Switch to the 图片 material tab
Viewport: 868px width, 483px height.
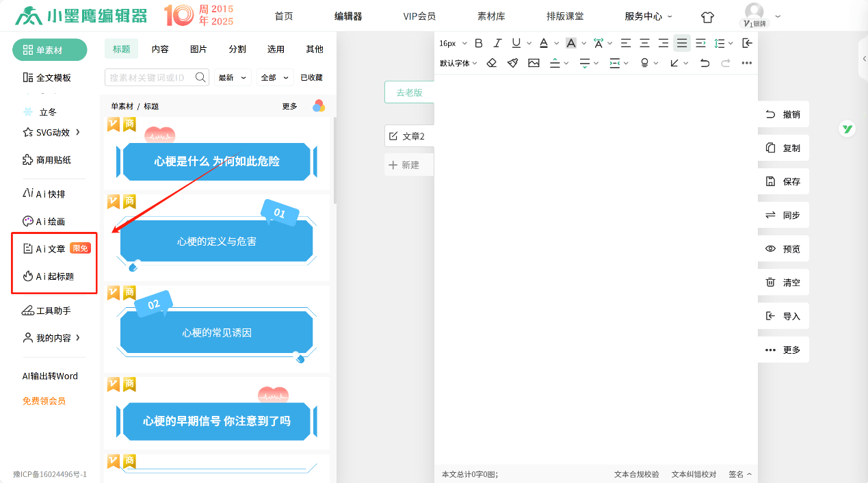(x=198, y=49)
